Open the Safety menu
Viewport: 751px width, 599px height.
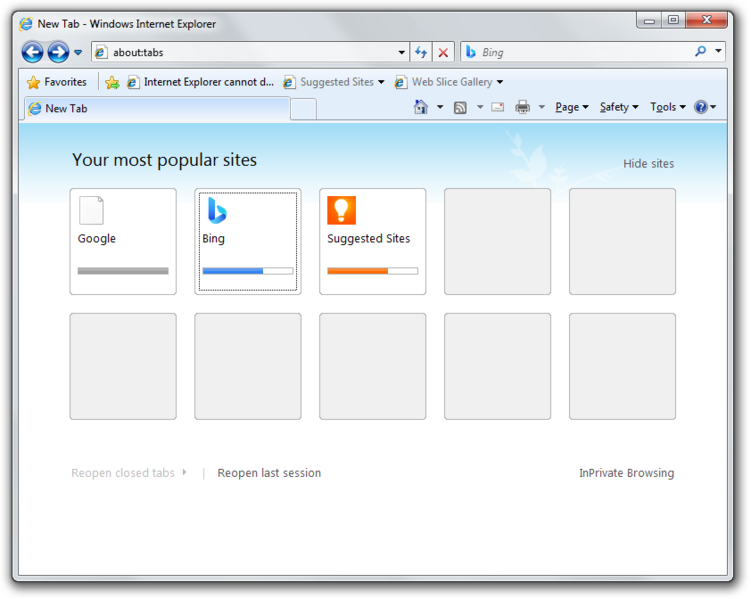click(x=619, y=107)
